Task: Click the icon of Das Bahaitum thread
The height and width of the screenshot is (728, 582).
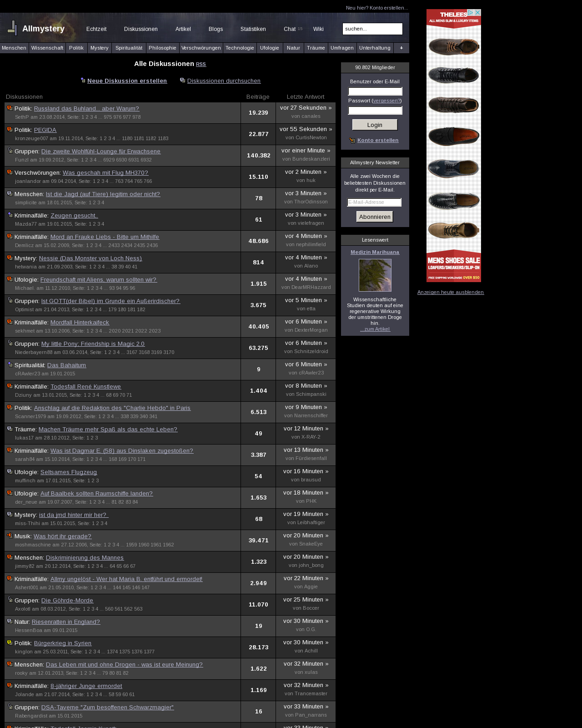Action: (10, 364)
